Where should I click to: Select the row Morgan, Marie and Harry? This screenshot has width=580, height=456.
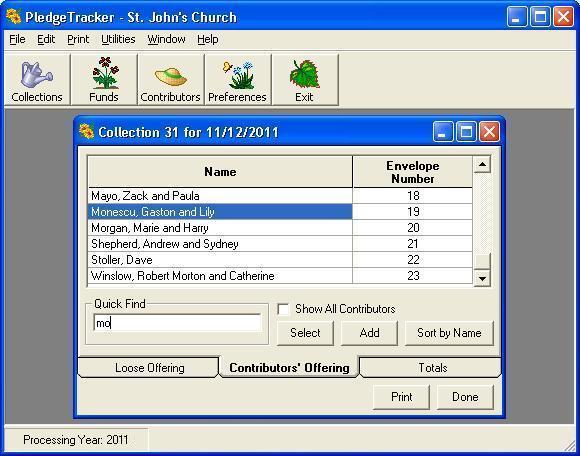[220, 227]
